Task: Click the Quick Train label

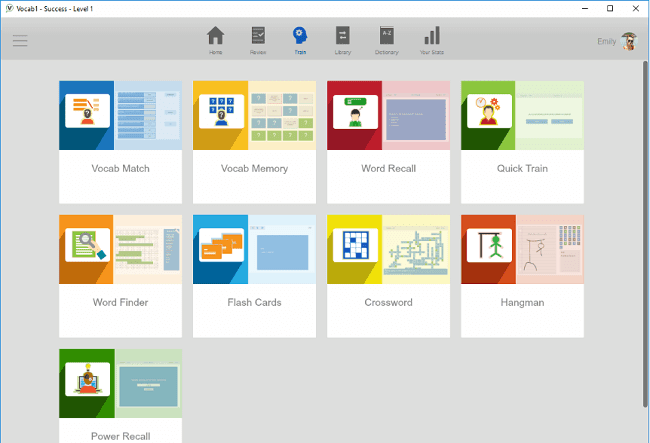Action: 522,169
